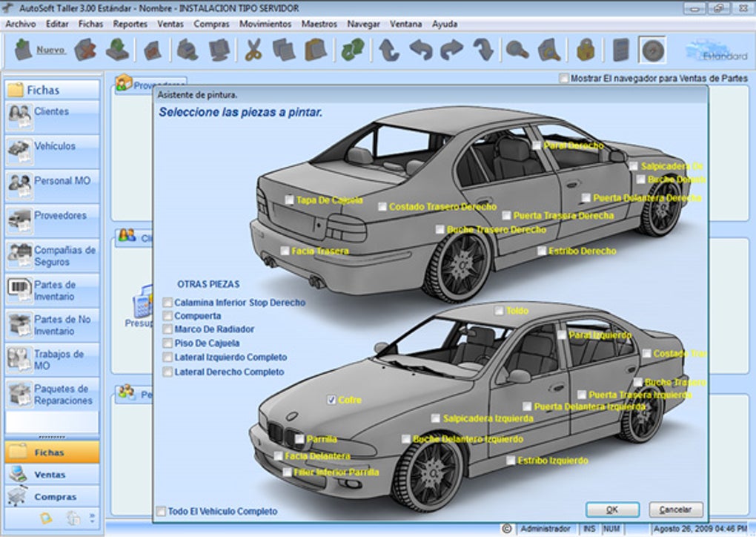The height and width of the screenshot is (537, 756).
Task: Open the Maestros menu
Action: pyautogui.click(x=319, y=24)
